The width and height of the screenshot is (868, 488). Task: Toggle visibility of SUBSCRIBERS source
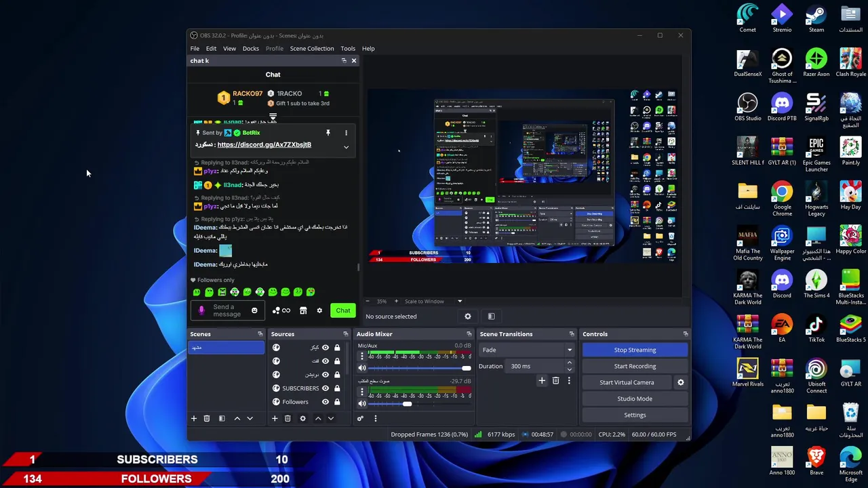pos(325,388)
